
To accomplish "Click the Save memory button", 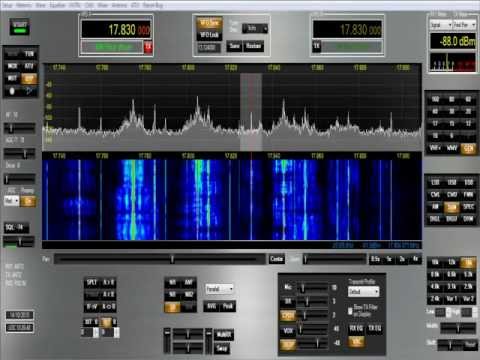I will (x=234, y=46).
